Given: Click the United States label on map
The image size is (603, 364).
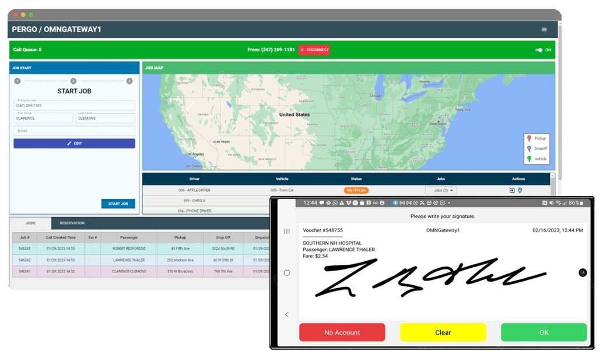Looking at the screenshot, I should pos(294,115).
